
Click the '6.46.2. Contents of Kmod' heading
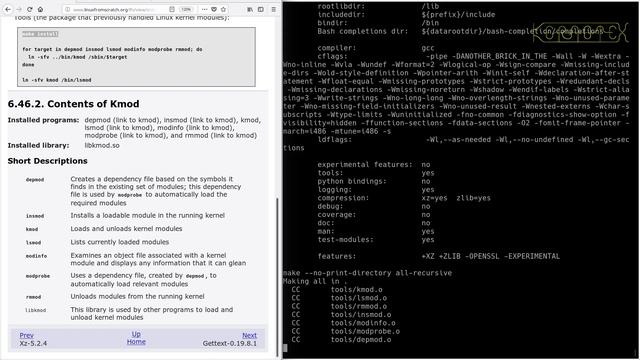coord(73,104)
